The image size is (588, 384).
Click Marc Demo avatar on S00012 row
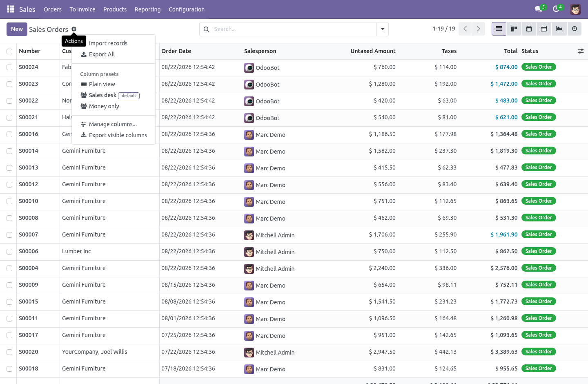tap(249, 185)
